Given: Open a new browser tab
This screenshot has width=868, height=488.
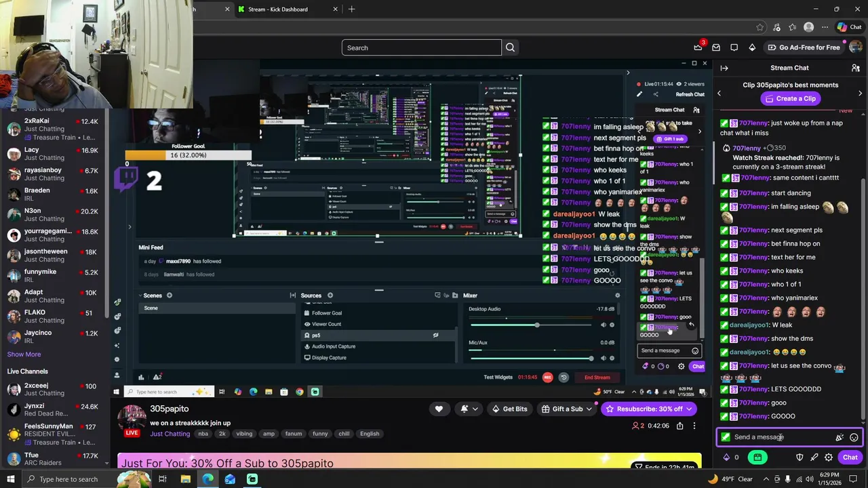Looking at the screenshot, I should click(351, 9).
